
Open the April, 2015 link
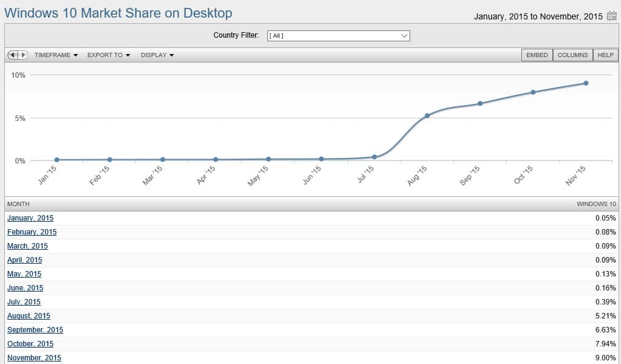pyautogui.click(x=24, y=260)
